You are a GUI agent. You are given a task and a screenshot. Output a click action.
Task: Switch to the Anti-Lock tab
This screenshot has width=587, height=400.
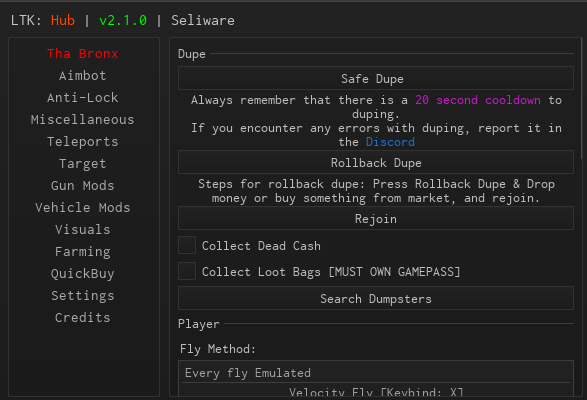coord(83,98)
